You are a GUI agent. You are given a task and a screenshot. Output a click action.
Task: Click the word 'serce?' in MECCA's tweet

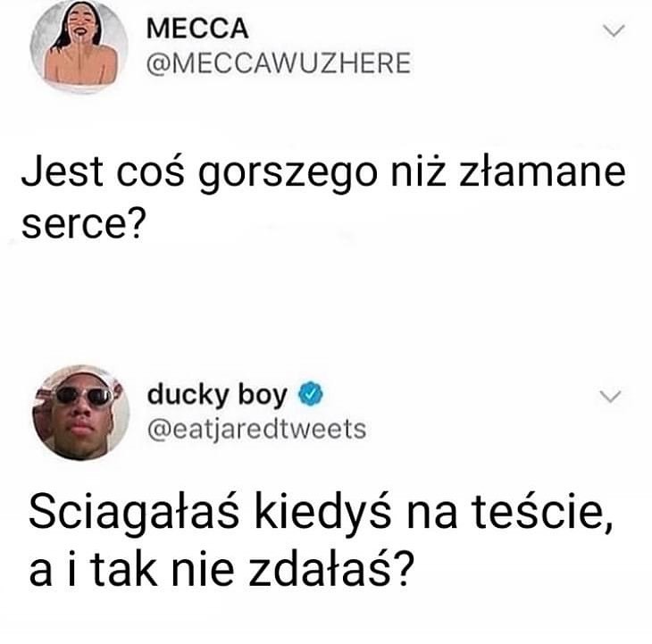point(84,224)
